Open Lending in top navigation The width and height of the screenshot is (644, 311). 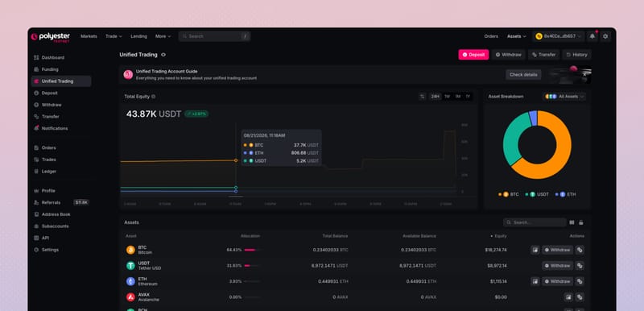tap(138, 36)
